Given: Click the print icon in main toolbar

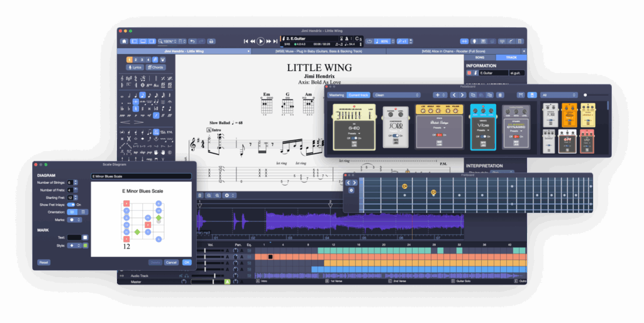Looking at the screenshot, I should point(211,42).
